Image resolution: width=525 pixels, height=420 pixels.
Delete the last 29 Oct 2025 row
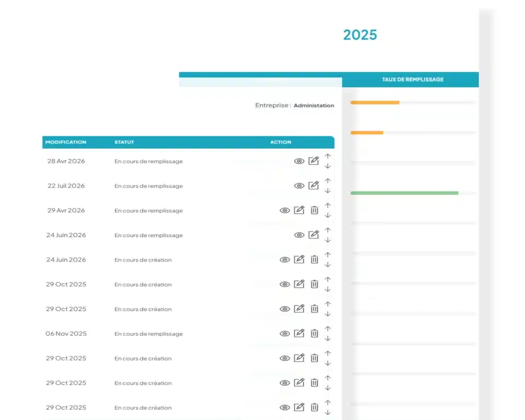[314, 407]
